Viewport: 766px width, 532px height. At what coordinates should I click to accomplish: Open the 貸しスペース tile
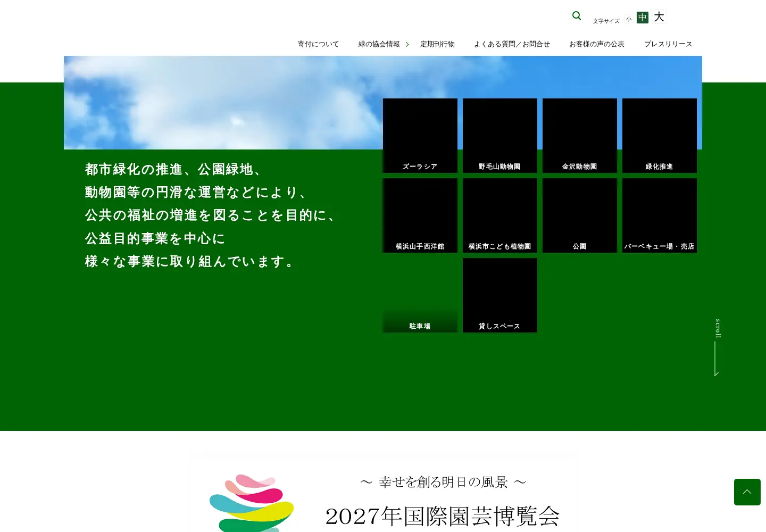click(500, 295)
